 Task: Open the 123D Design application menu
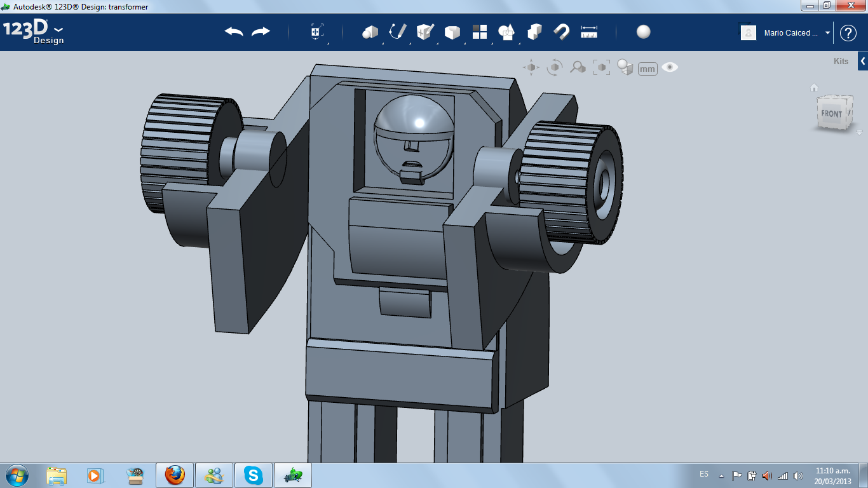coord(34,32)
